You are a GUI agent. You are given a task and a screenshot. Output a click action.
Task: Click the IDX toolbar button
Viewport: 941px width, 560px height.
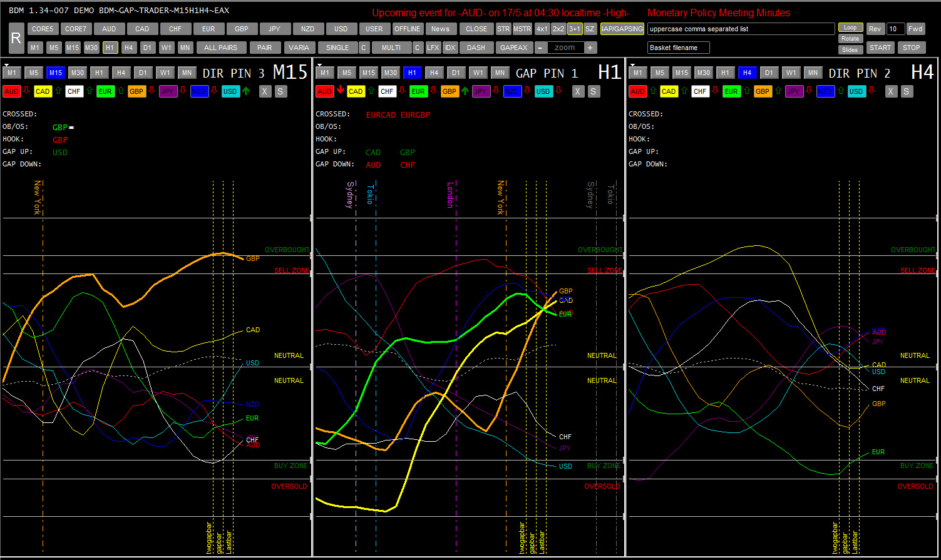(x=450, y=48)
